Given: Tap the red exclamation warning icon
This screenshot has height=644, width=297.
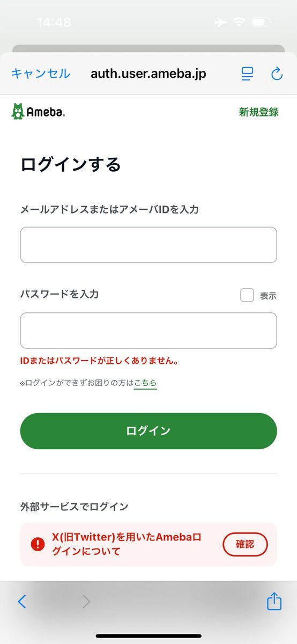Looking at the screenshot, I should [38, 544].
